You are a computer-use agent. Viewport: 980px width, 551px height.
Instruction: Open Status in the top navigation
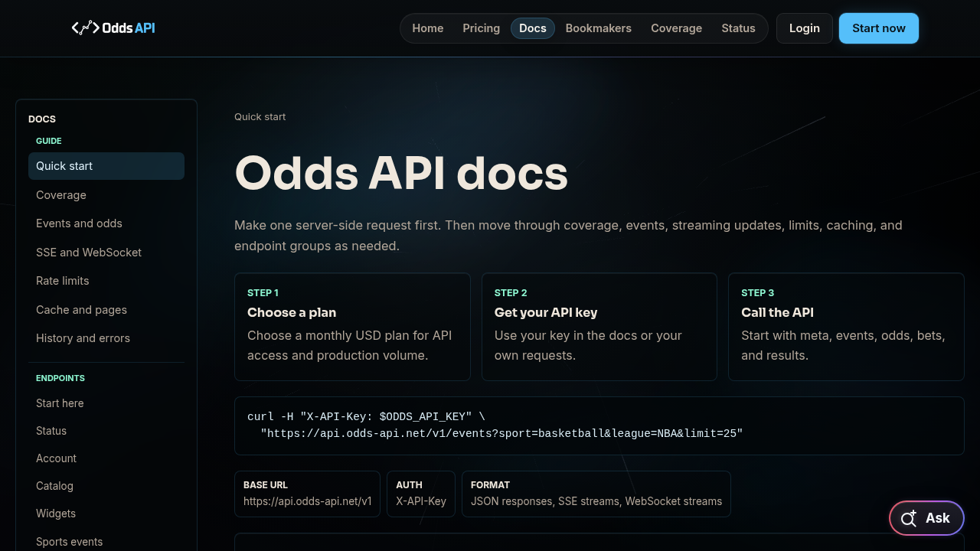738,28
